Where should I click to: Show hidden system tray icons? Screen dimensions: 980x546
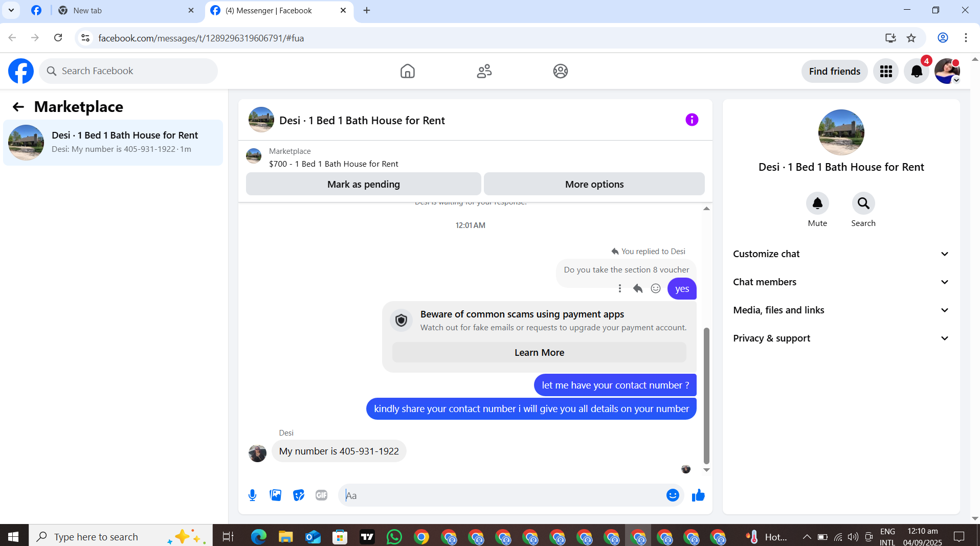(807, 537)
